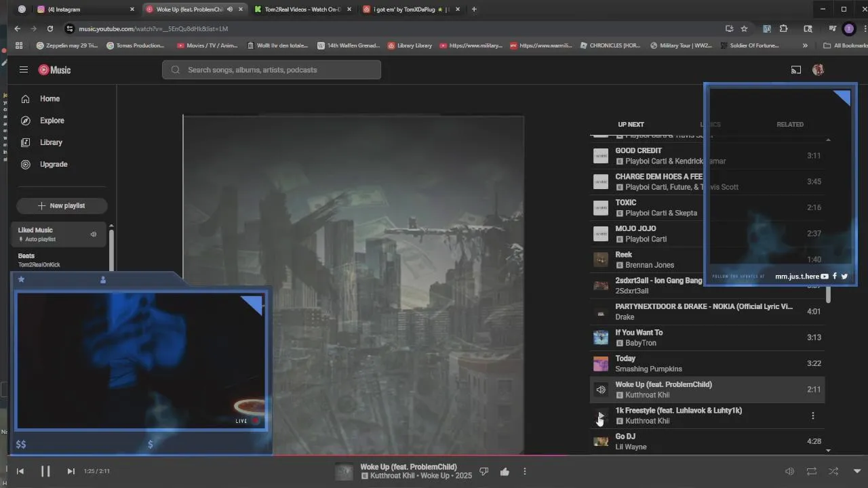Click thumbnail of If You Want To

(x=601, y=338)
